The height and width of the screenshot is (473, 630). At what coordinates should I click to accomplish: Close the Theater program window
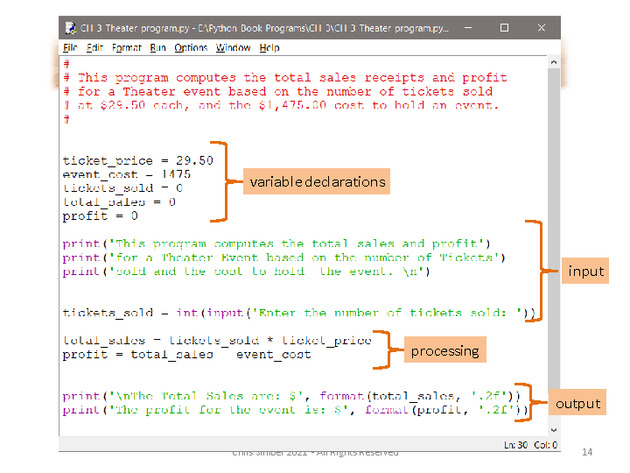pos(541,28)
